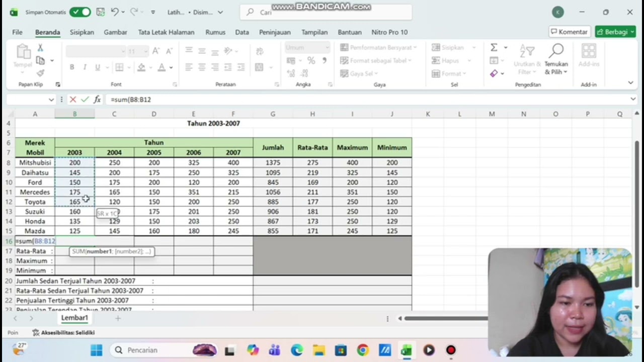Image resolution: width=644 pixels, height=362 pixels.
Task: Click the Komentar button
Action: click(x=569, y=32)
